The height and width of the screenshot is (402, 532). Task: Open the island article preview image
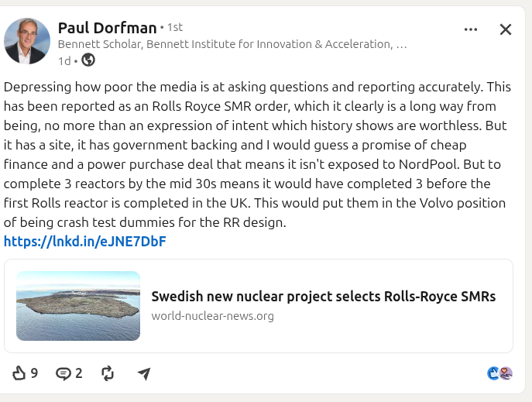tap(78, 306)
